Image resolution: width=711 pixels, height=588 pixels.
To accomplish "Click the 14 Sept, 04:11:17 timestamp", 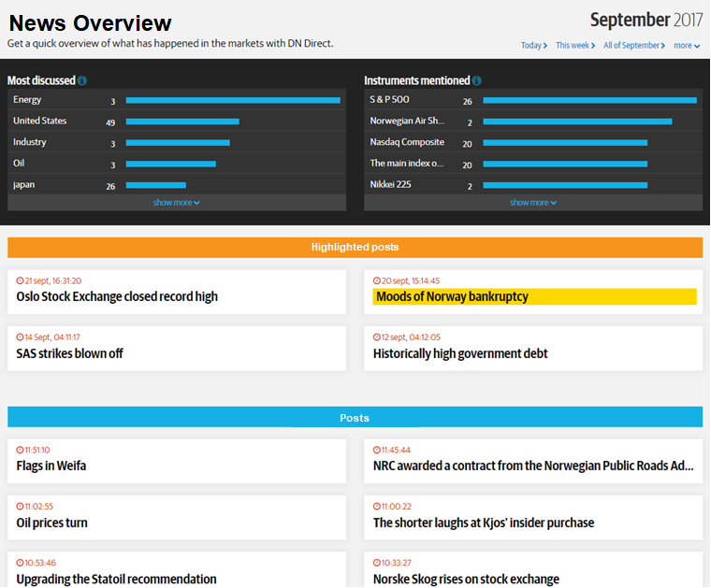I will coord(52,337).
